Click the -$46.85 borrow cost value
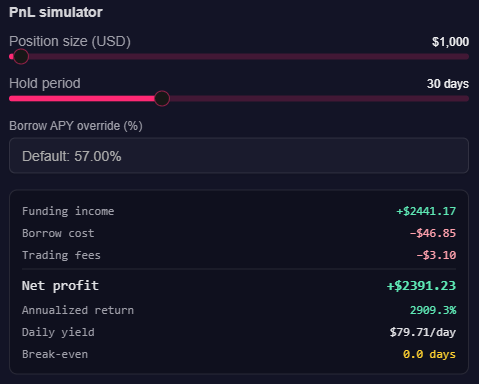 pyautogui.click(x=433, y=233)
